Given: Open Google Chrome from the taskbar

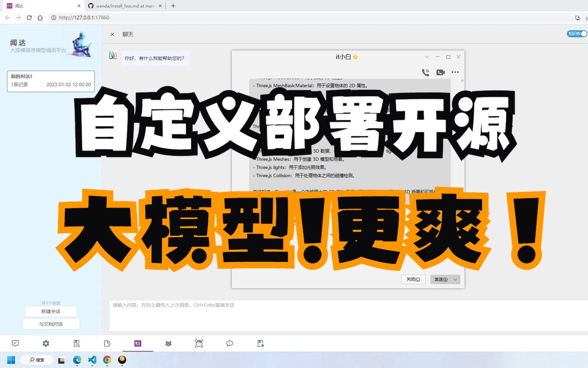Looking at the screenshot, I should pos(107,360).
